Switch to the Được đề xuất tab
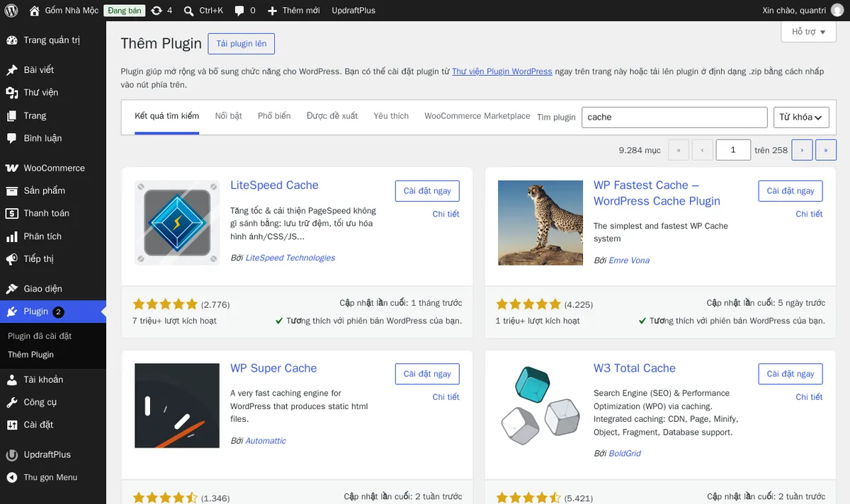Viewport: 850px width, 504px height. 332,116
